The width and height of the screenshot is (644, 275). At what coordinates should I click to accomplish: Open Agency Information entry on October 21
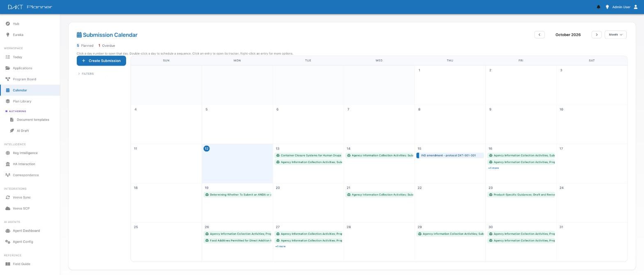pos(379,195)
